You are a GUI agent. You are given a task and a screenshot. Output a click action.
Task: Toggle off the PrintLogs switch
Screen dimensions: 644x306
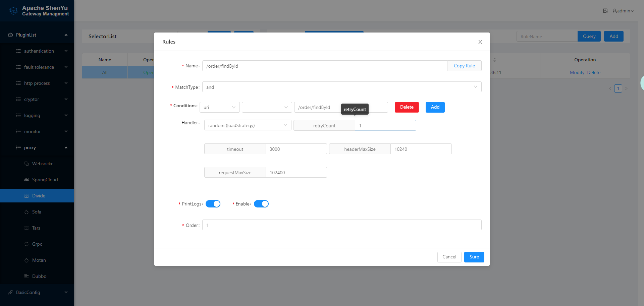pyautogui.click(x=213, y=203)
